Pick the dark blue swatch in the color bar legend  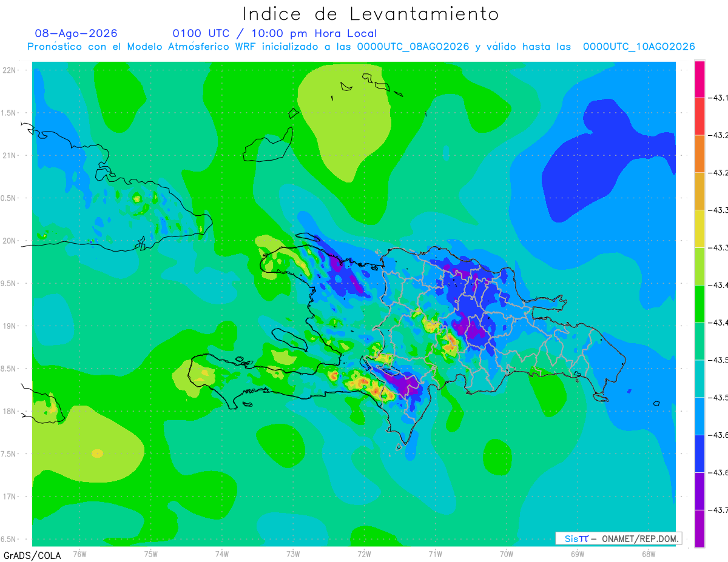pos(699,453)
